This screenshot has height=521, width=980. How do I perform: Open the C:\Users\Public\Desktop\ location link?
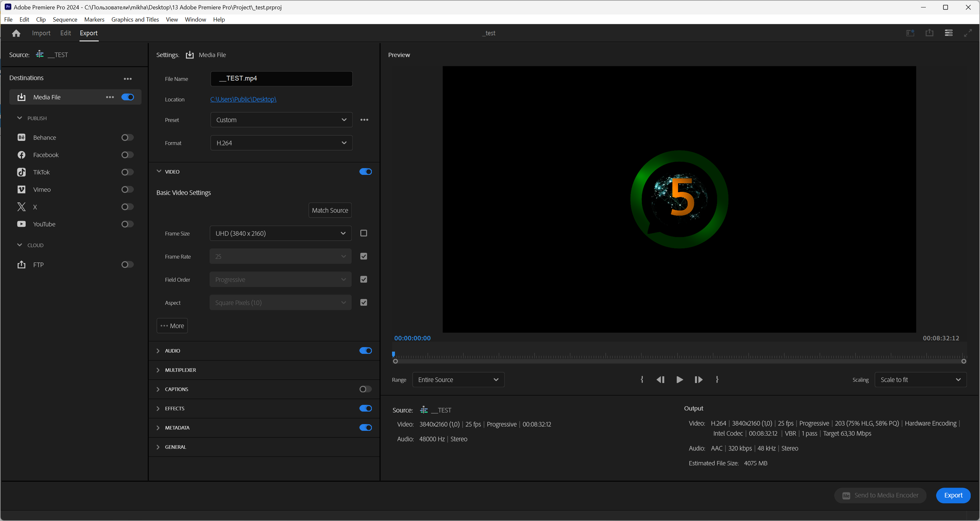click(243, 99)
